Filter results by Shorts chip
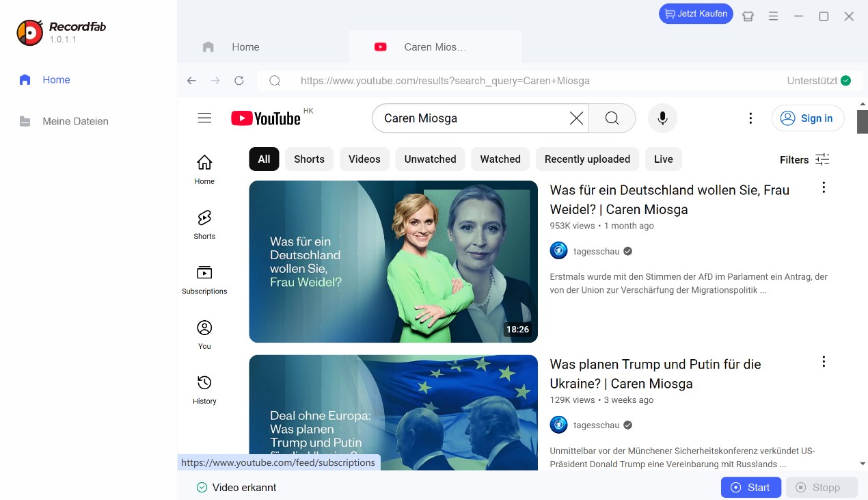 tap(309, 159)
